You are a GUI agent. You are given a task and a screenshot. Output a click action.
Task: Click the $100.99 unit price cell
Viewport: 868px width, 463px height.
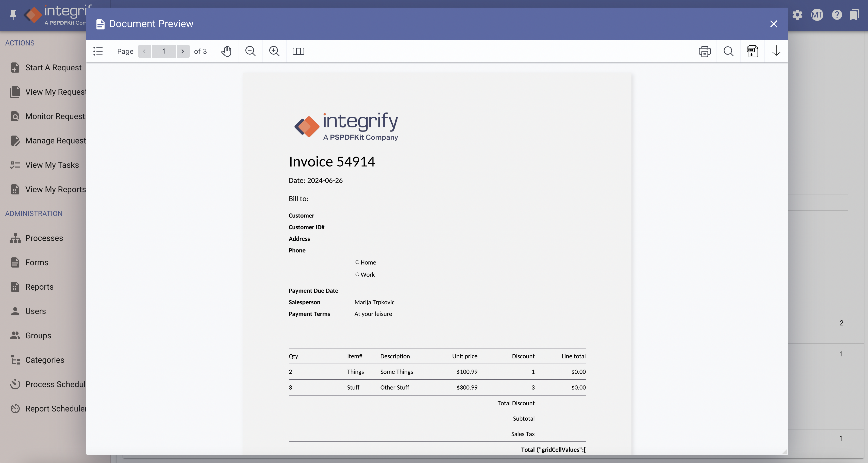click(x=467, y=372)
